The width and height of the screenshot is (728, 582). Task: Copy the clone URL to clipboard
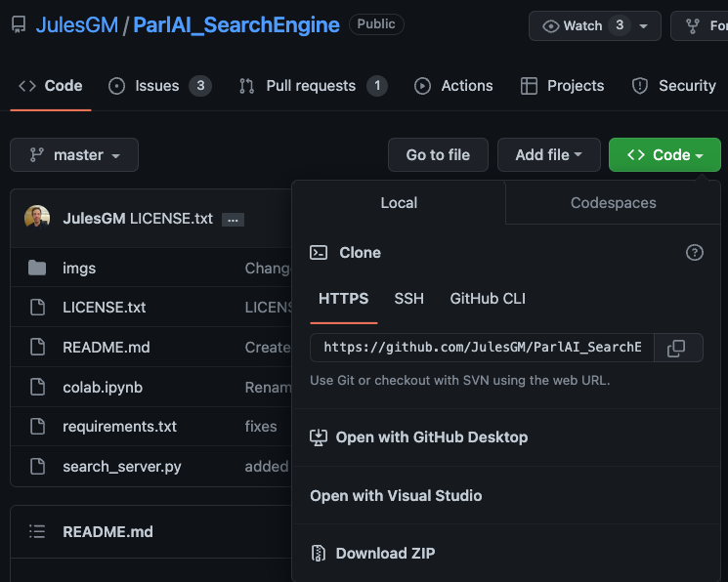676,348
